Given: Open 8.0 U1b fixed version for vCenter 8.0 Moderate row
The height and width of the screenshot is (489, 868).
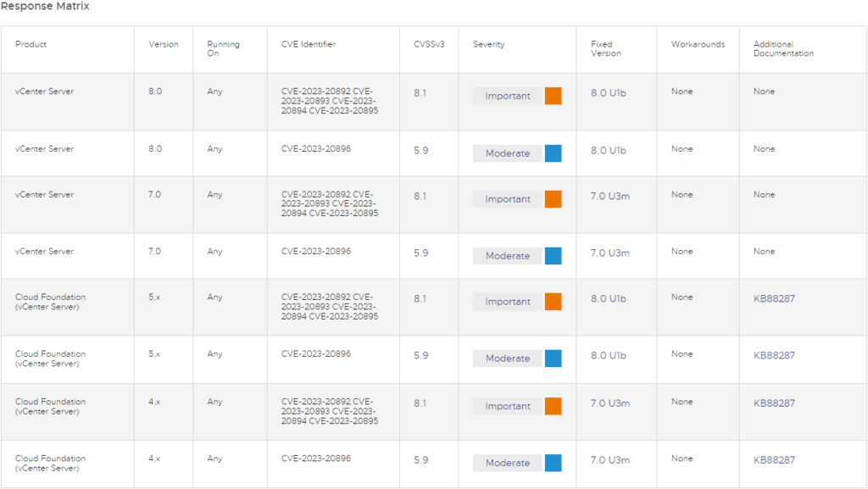Looking at the screenshot, I should (x=609, y=151).
